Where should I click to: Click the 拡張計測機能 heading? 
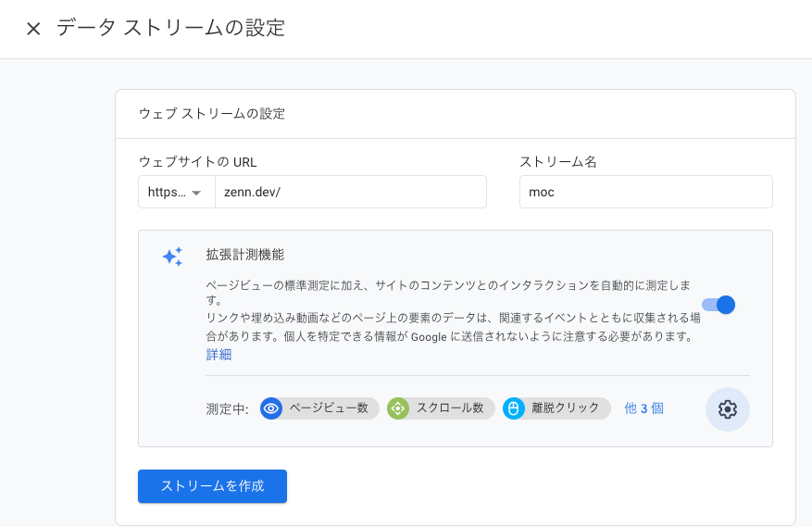245,255
